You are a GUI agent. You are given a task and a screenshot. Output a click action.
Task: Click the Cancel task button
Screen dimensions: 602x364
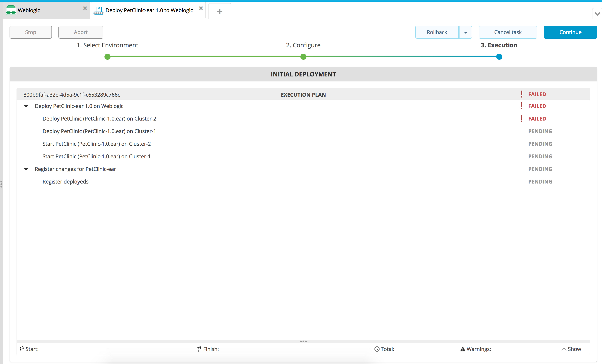[x=508, y=32]
